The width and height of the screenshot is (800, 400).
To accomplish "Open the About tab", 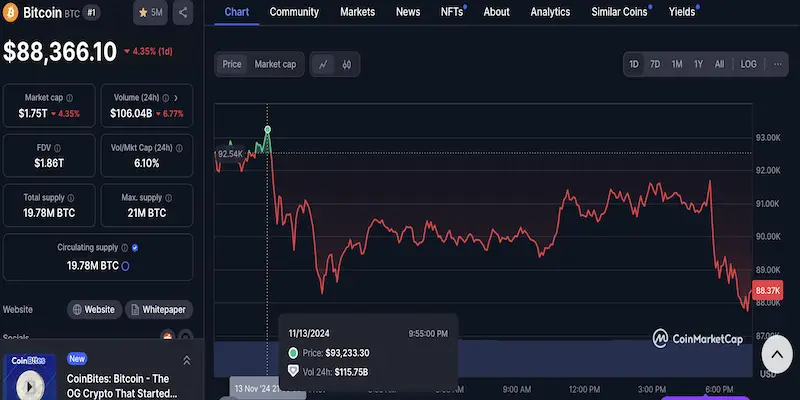I will [496, 12].
